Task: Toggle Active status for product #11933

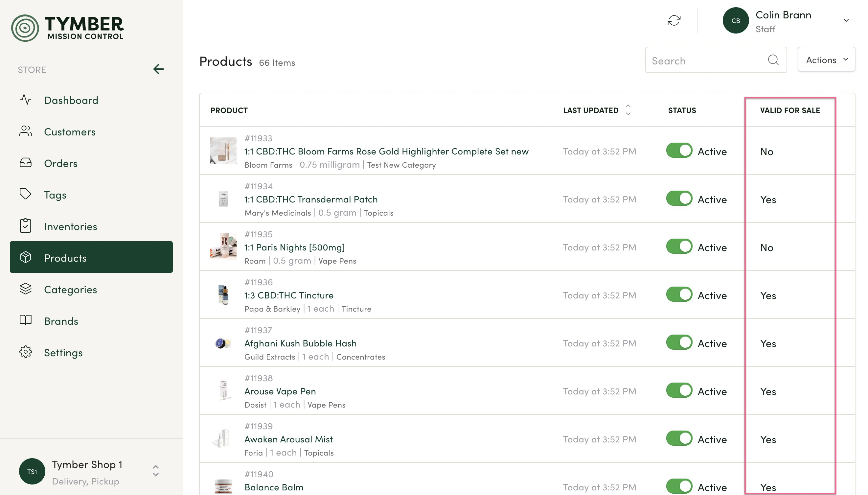Action: 679,150
